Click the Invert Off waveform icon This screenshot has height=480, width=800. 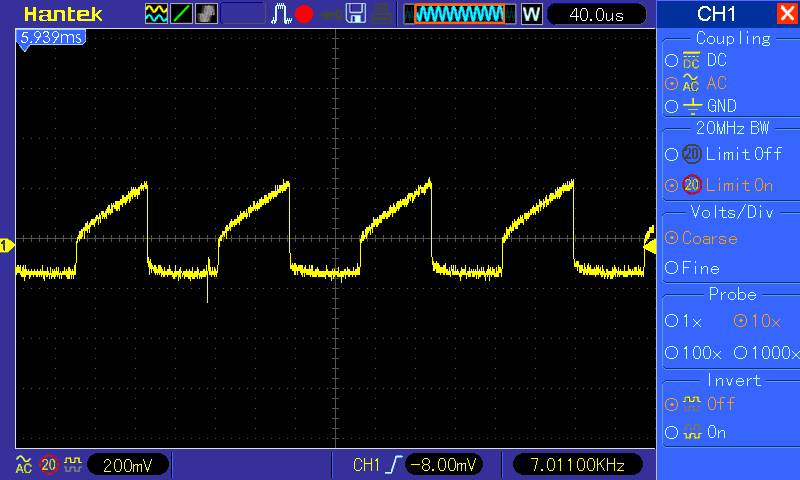point(692,404)
